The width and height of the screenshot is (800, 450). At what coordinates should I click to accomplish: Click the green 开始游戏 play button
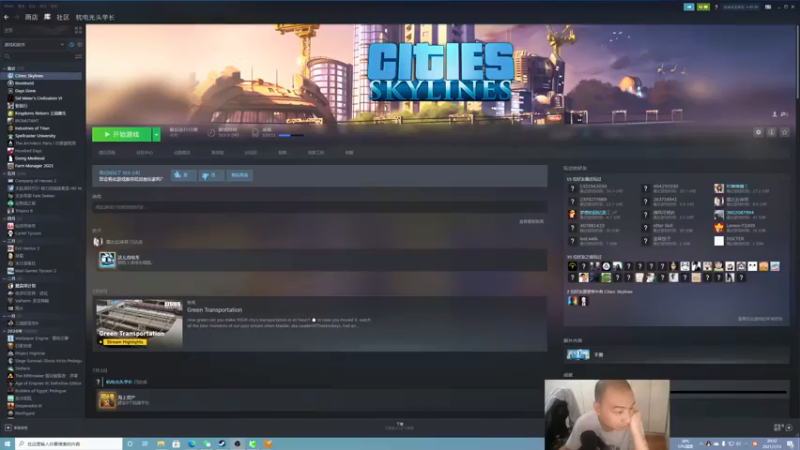pyautogui.click(x=121, y=134)
